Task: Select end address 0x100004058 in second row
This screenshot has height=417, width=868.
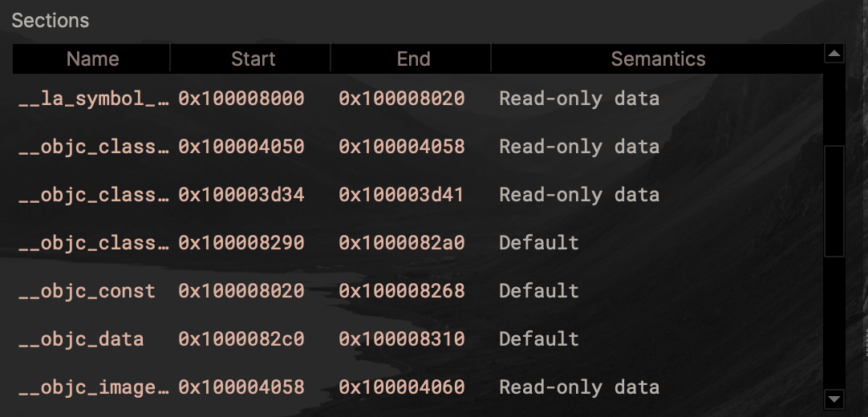Action: [x=402, y=147]
